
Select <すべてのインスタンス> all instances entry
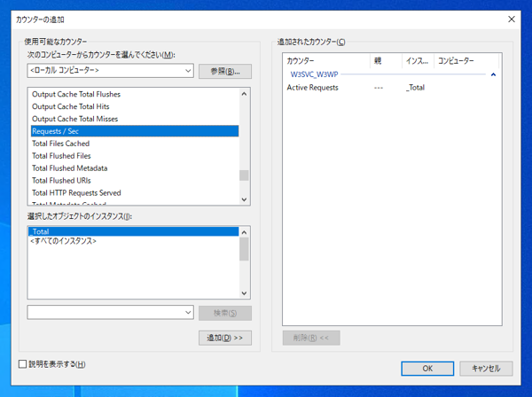pyautogui.click(x=133, y=241)
